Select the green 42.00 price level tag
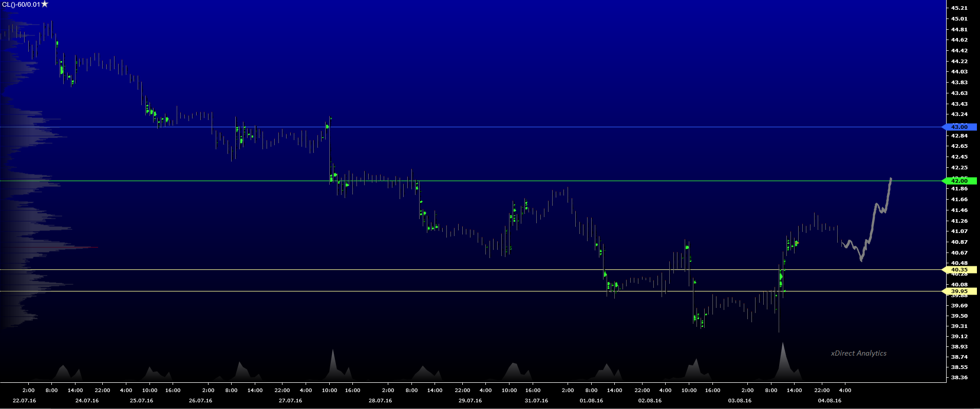Image resolution: width=980 pixels, height=409 pixels. (959, 181)
